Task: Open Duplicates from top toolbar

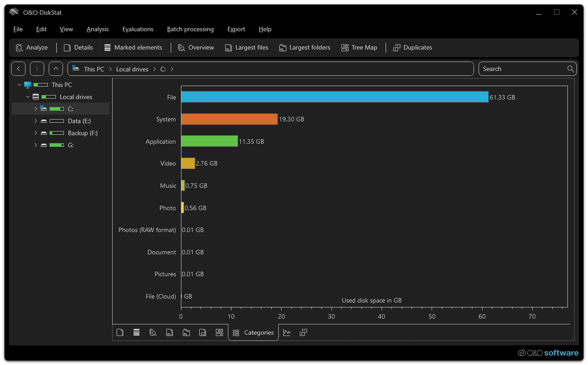Action: tap(413, 47)
